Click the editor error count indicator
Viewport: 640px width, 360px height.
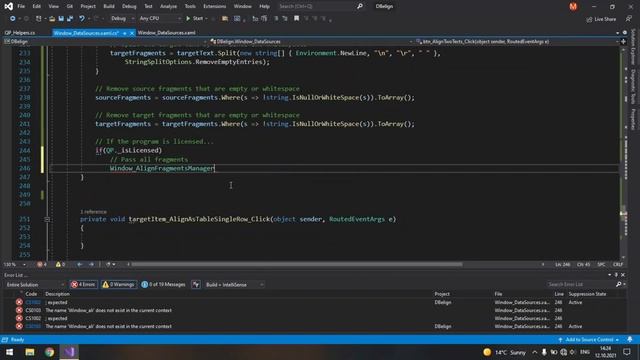coord(42,264)
